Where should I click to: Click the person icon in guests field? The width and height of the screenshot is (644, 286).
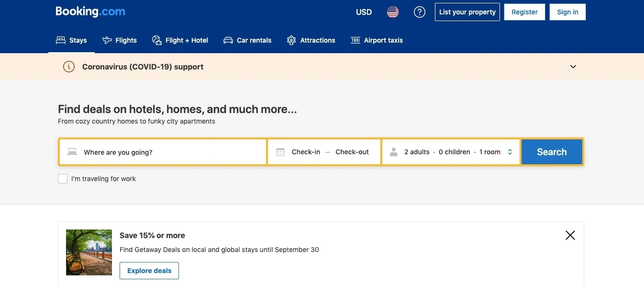tap(394, 152)
